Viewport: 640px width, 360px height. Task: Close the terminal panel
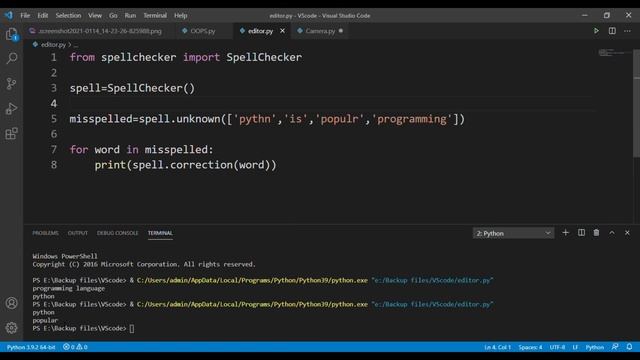(627, 233)
